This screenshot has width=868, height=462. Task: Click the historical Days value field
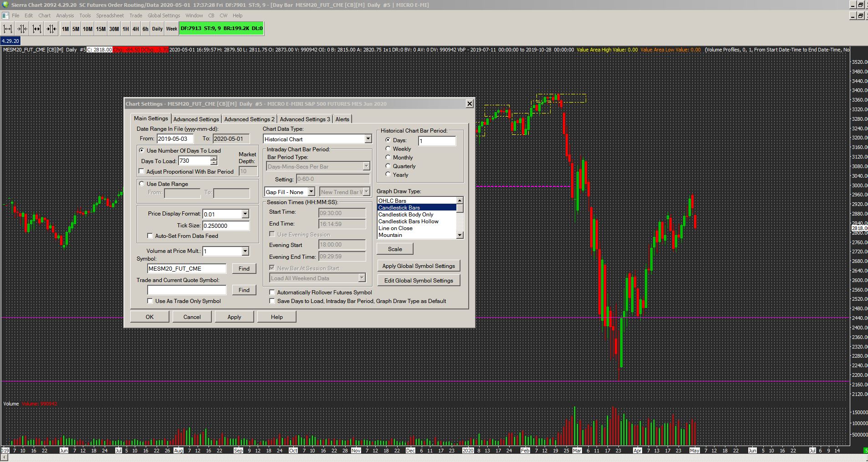[x=437, y=141]
